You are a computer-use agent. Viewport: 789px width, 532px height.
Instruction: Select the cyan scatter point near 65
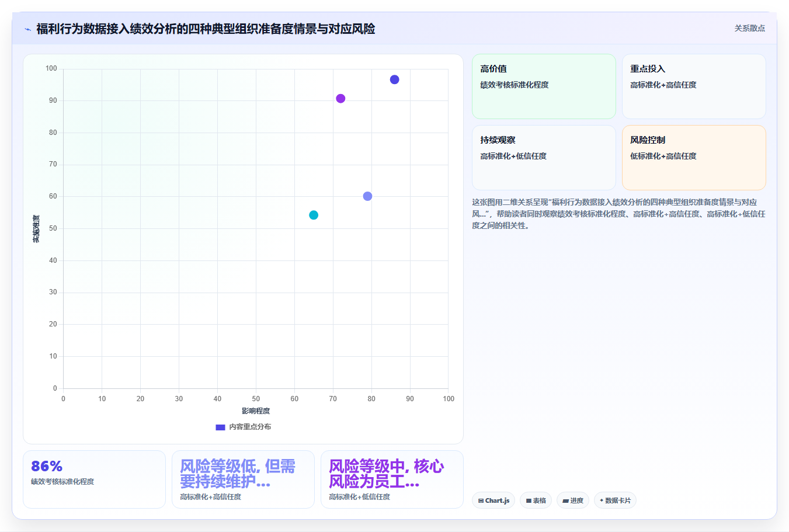point(314,215)
